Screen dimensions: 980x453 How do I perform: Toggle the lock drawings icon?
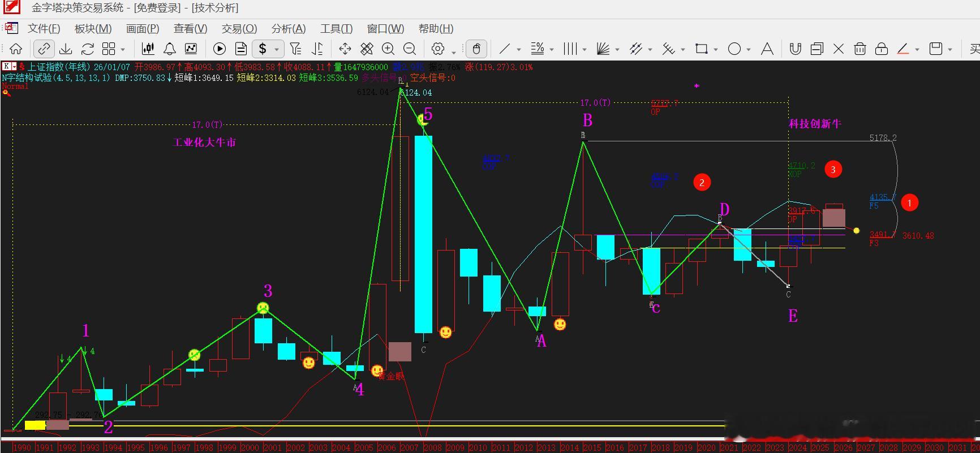click(882, 49)
